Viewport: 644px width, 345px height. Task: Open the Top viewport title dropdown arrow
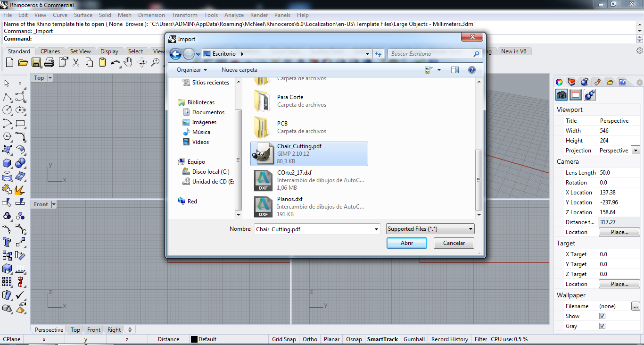tap(50, 78)
